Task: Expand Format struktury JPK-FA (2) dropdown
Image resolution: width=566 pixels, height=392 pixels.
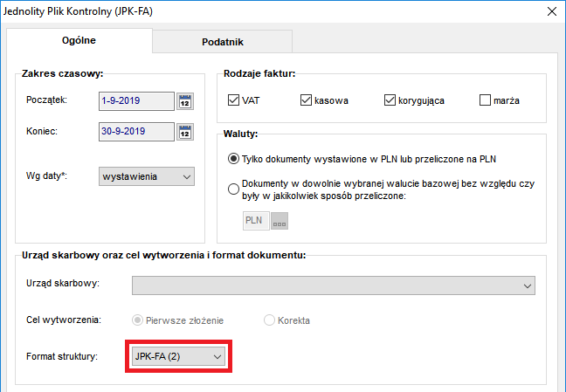Action: 178,356
